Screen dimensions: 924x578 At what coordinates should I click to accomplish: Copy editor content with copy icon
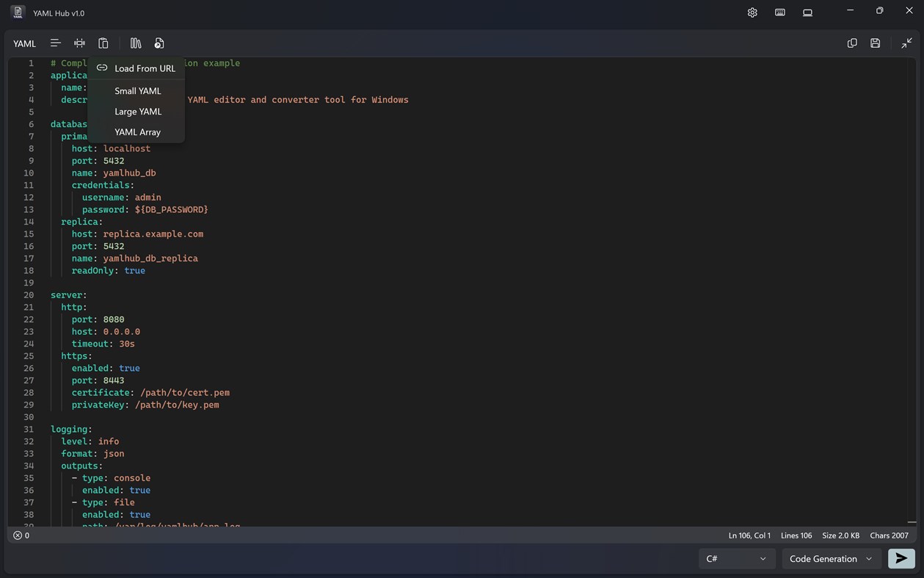[x=852, y=43]
